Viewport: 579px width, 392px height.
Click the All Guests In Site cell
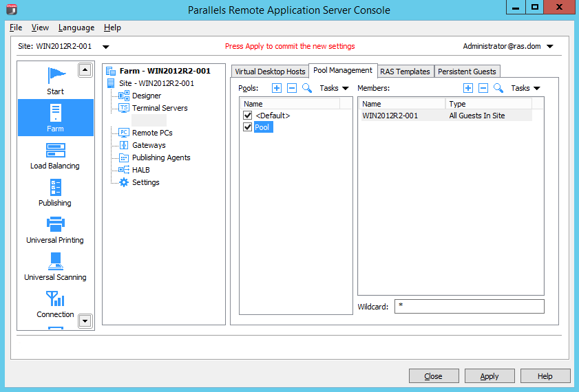tap(477, 116)
